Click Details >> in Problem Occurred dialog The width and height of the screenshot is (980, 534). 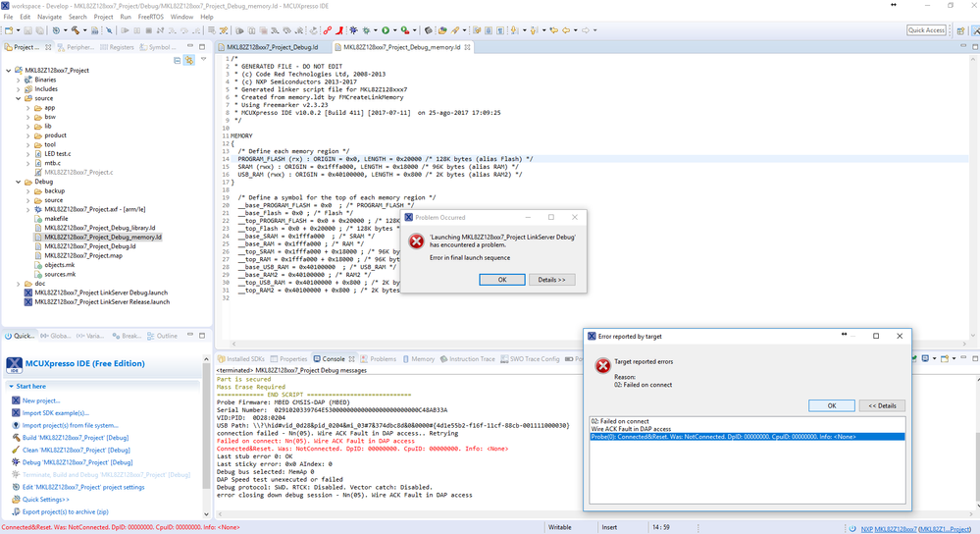[552, 280]
